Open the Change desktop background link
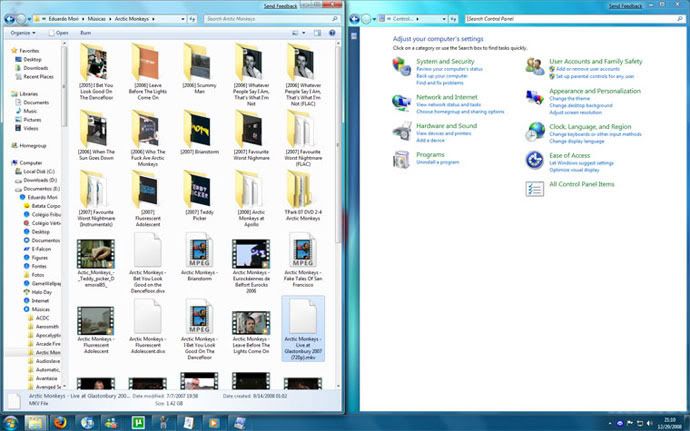The height and width of the screenshot is (431, 690). pyautogui.click(x=583, y=105)
